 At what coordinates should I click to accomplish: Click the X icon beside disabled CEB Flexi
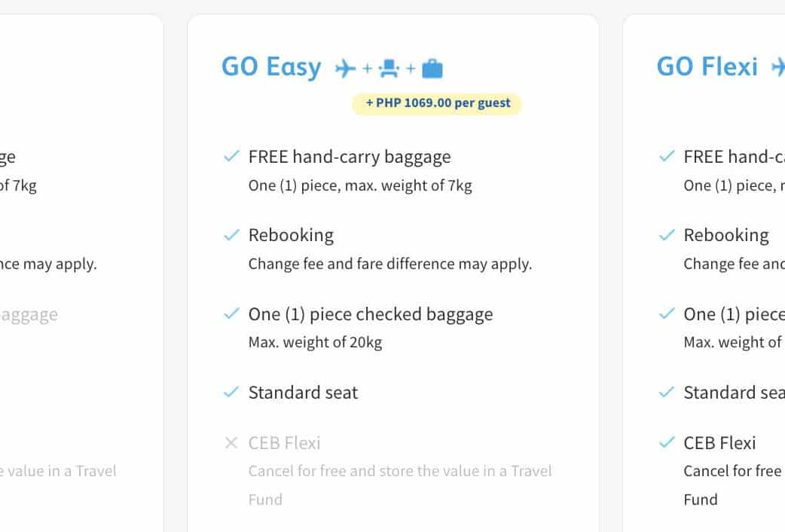click(x=231, y=443)
